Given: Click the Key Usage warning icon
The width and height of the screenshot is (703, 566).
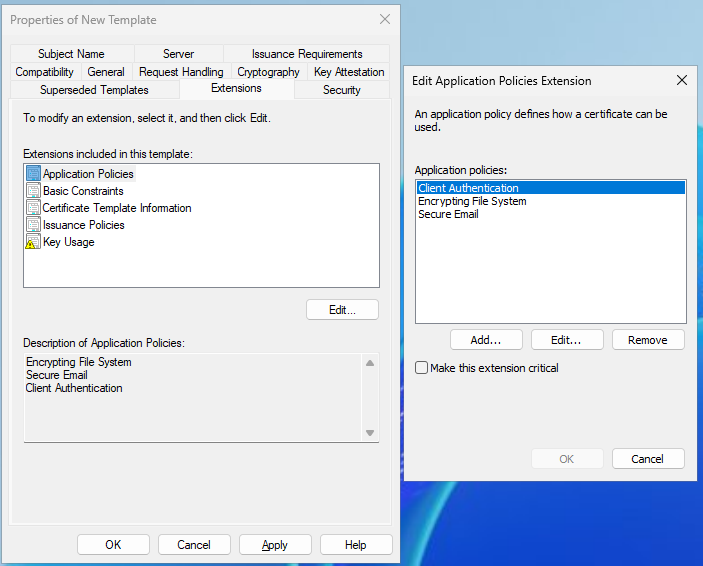Looking at the screenshot, I should [x=33, y=242].
